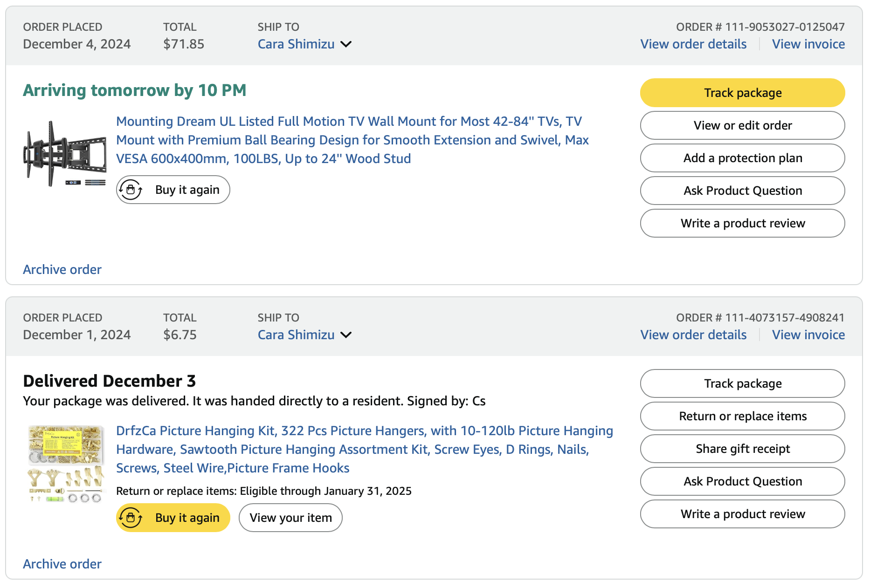
Task: Click the TV wall mount product thumbnail
Action: 64,154
